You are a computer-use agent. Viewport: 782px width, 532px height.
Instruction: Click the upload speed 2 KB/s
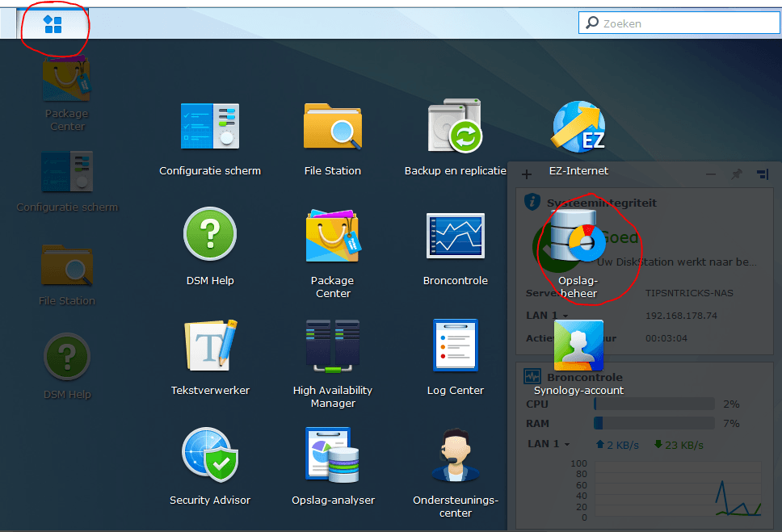click(x=617, y=445)
